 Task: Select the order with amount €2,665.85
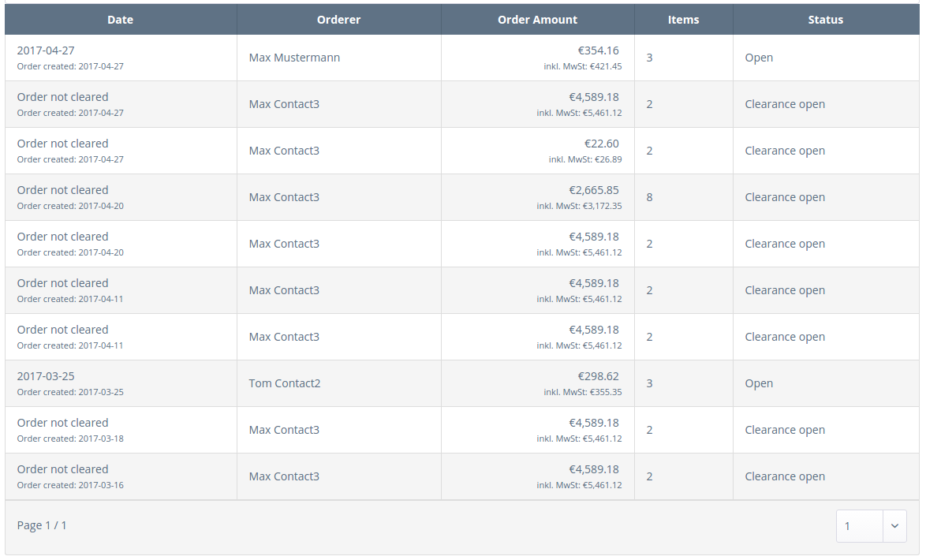coord(593,190)
